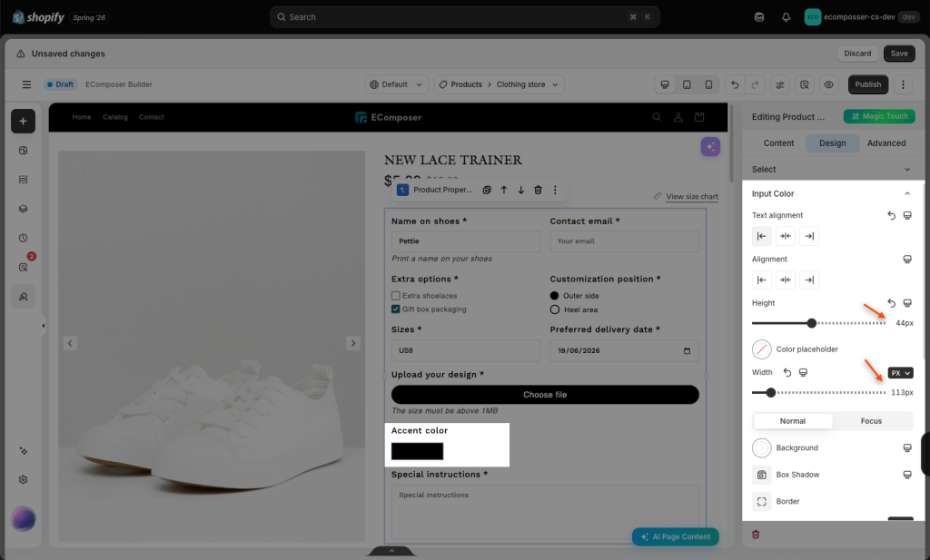Viewport: 930px width, 560px height.
Task: Open element toolbar three-dot menu
Action: click(x=555, y=191)
